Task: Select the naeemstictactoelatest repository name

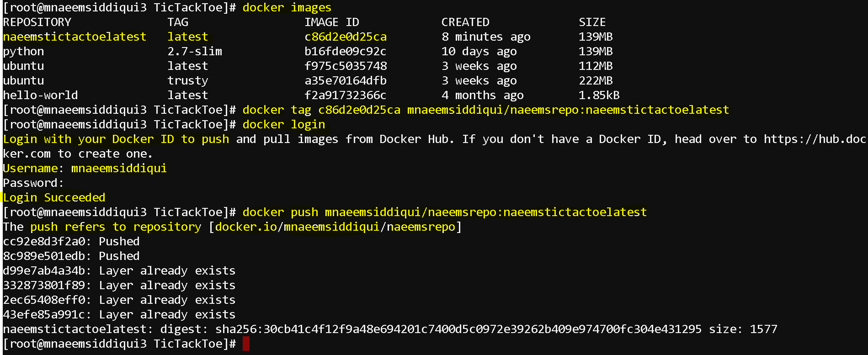Action: [x=75, y=37]
